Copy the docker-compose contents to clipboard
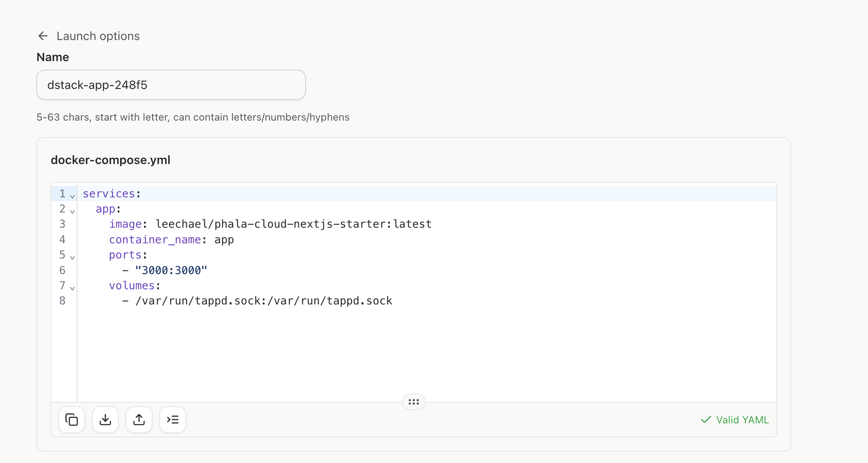 (71, 419)
